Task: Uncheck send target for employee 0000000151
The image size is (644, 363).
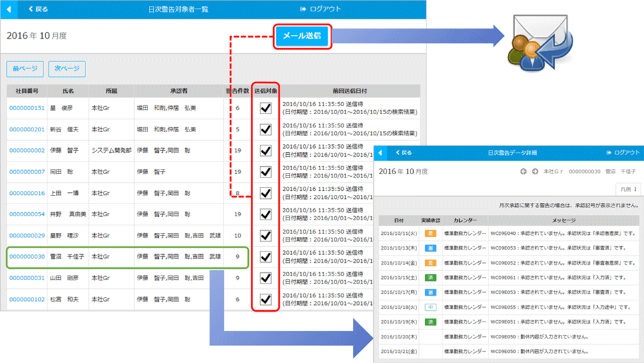Action: pos(266,108)
